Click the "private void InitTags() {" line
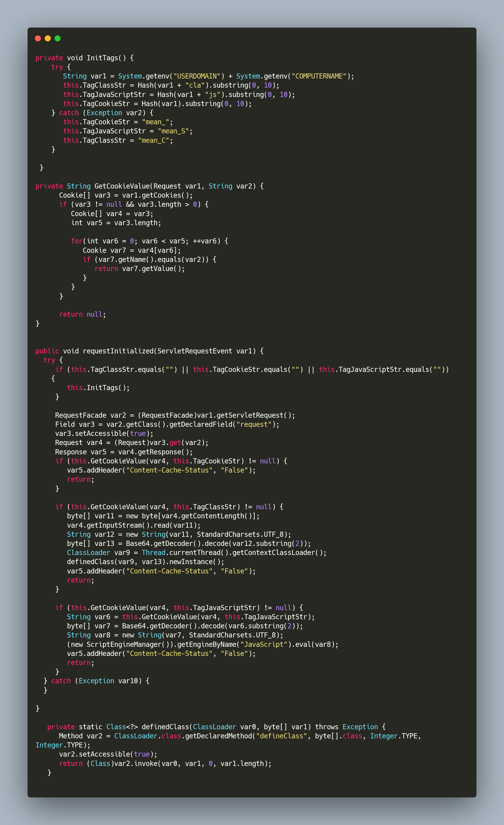The width and height of the screenshot is (504, 825). (x=85, y=58)
